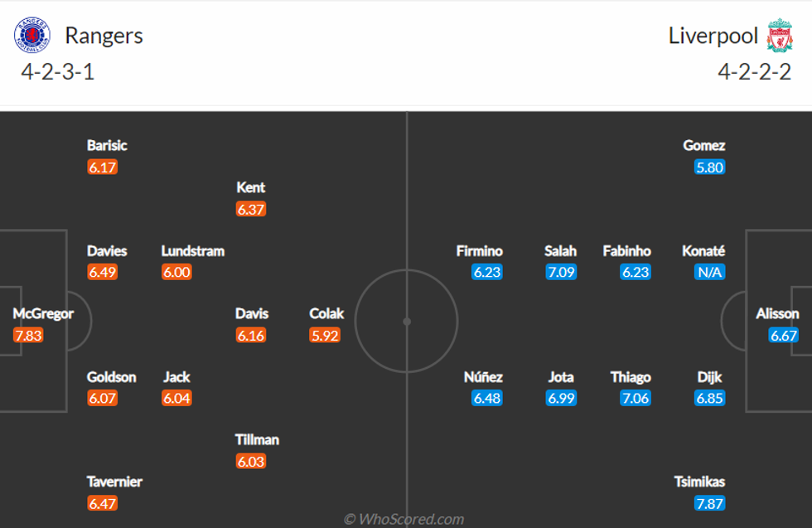Click player name Tavernier
This screenshot has height=528, width=812.
pos(114,482)
